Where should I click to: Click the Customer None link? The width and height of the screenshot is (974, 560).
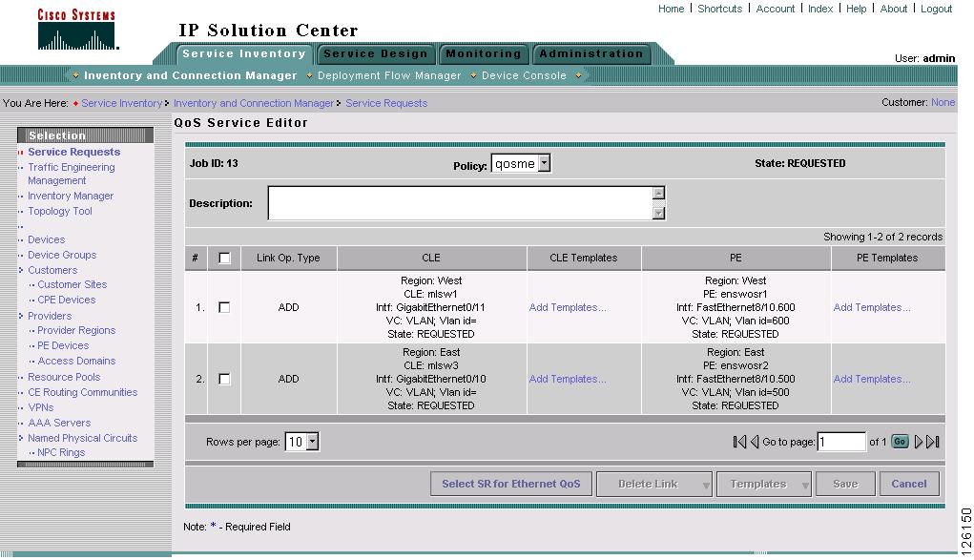(943, 102)
